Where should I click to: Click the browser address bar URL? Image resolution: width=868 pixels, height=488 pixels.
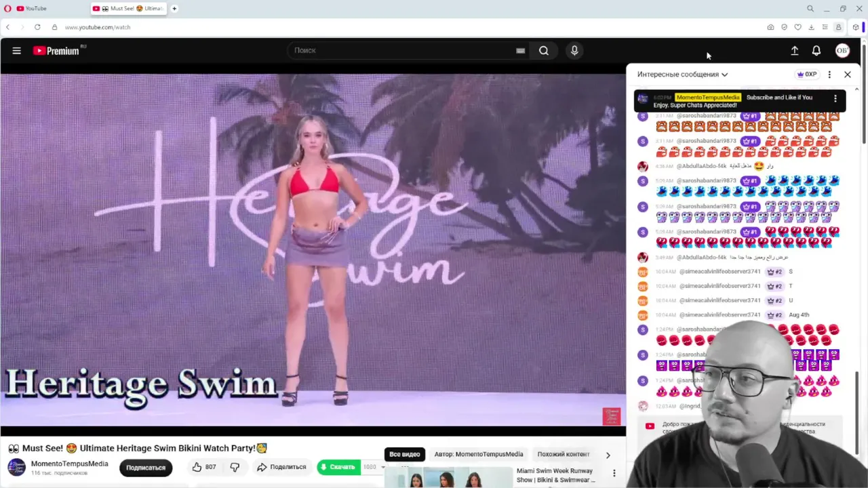pyautogui.click(x=98, y=27)
